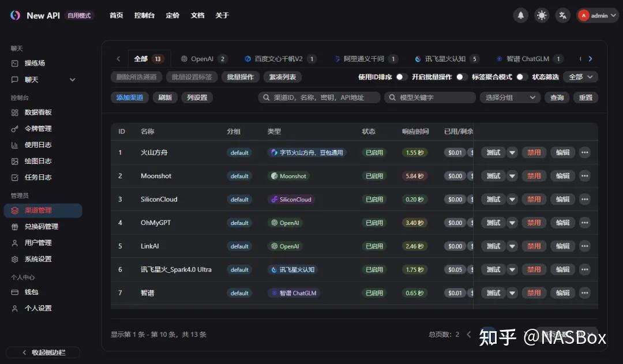
Task: Open more options for Moonshot row
Action: tap(584, 175)
